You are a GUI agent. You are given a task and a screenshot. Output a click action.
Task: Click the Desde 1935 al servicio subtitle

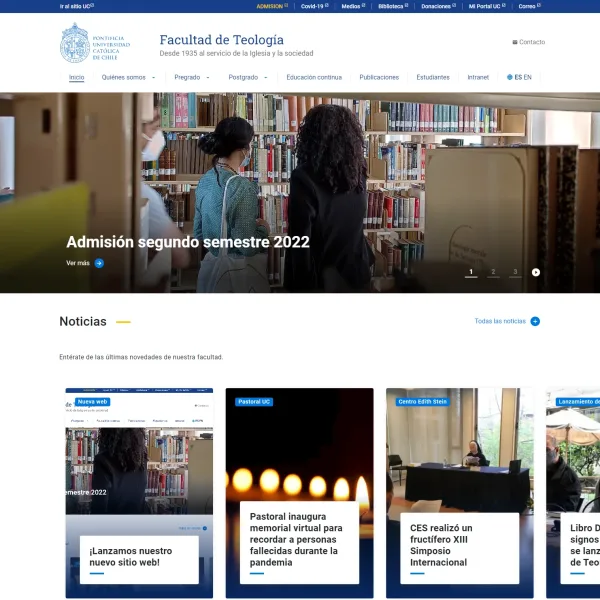tap(236, 54)
